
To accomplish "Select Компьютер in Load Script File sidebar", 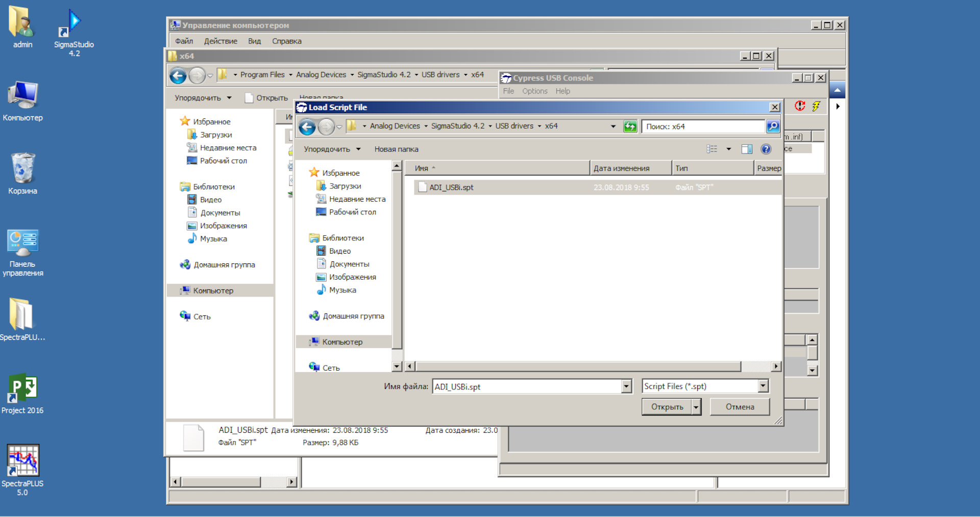I will coord(344,342).
